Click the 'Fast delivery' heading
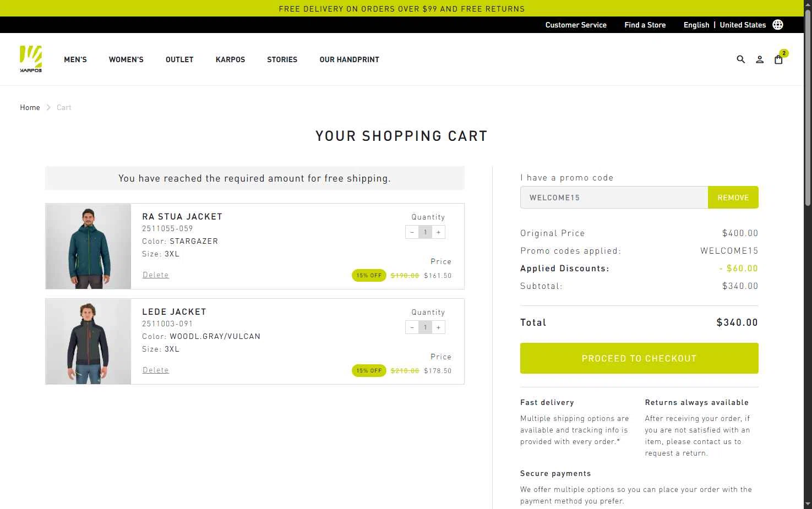The width and height of the screenshot is (812, 509). [547, 403]
